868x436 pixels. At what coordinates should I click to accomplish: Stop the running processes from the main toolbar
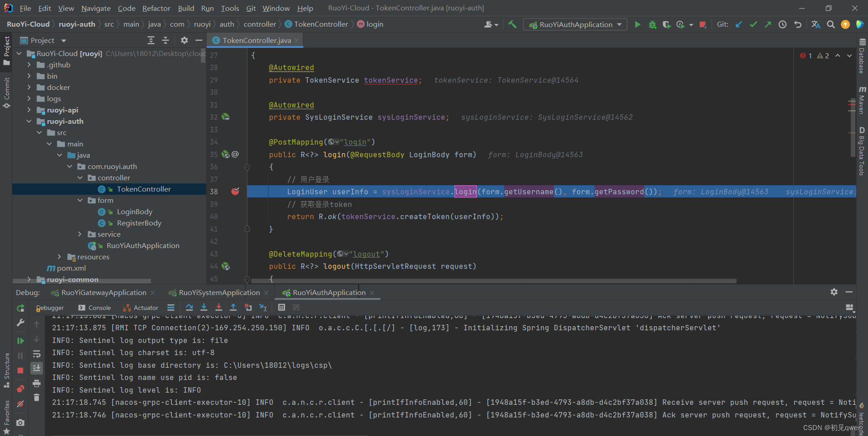[703, 24]
